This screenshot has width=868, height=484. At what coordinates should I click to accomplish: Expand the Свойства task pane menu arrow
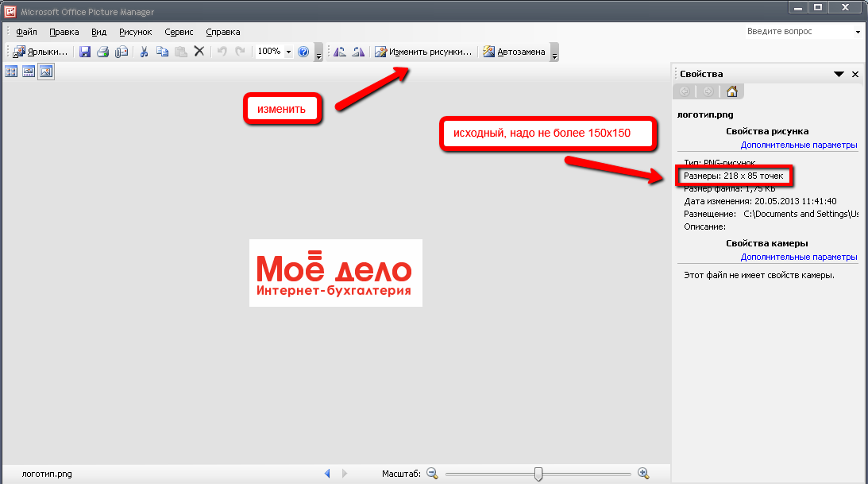[x=838, y=74]
